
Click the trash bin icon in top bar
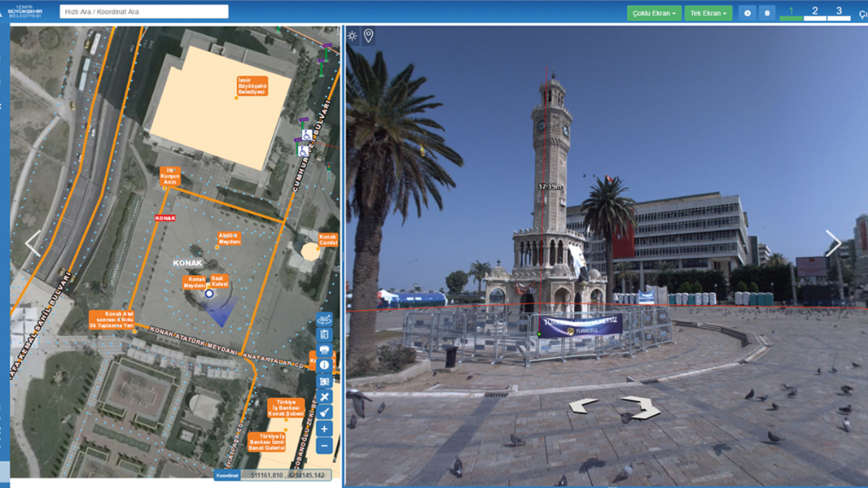(767, 13)
